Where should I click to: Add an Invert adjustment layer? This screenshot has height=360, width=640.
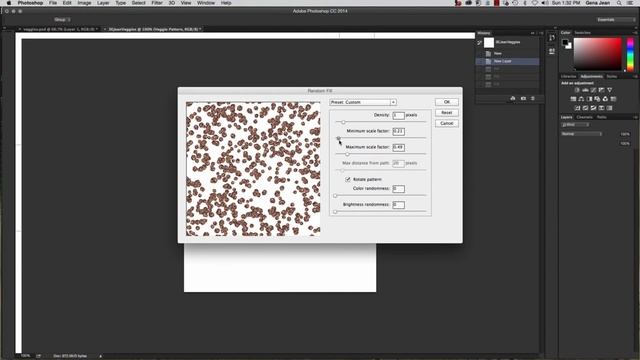click(577, 108)
